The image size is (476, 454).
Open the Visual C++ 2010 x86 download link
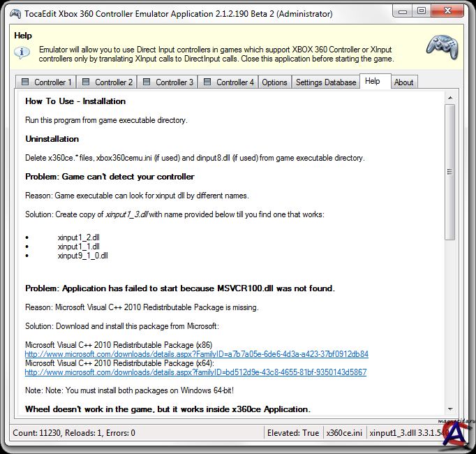[196, 354]
